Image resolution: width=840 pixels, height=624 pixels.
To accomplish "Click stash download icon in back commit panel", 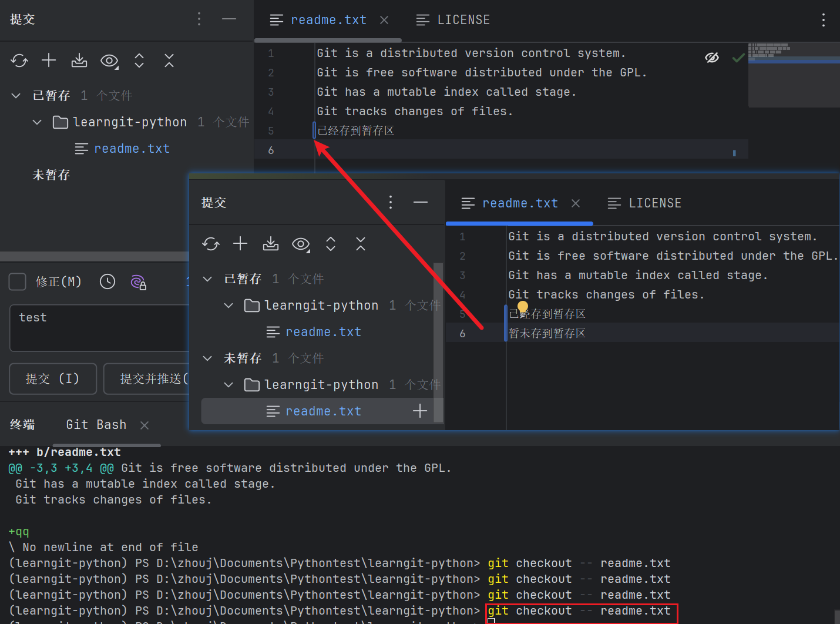I will 79,61.
